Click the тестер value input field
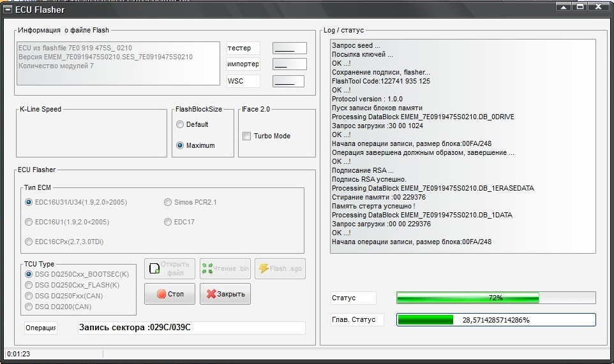 [290, 48]
